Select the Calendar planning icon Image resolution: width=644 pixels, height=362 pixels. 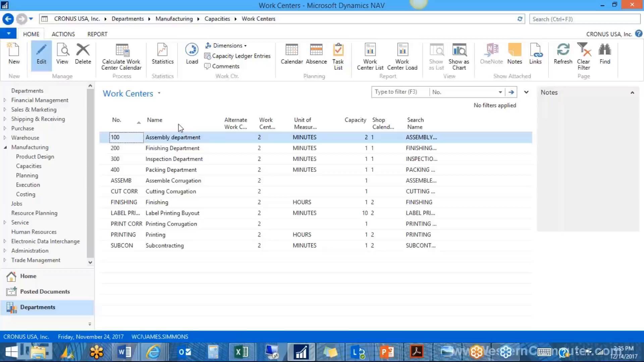pos(291,55)
